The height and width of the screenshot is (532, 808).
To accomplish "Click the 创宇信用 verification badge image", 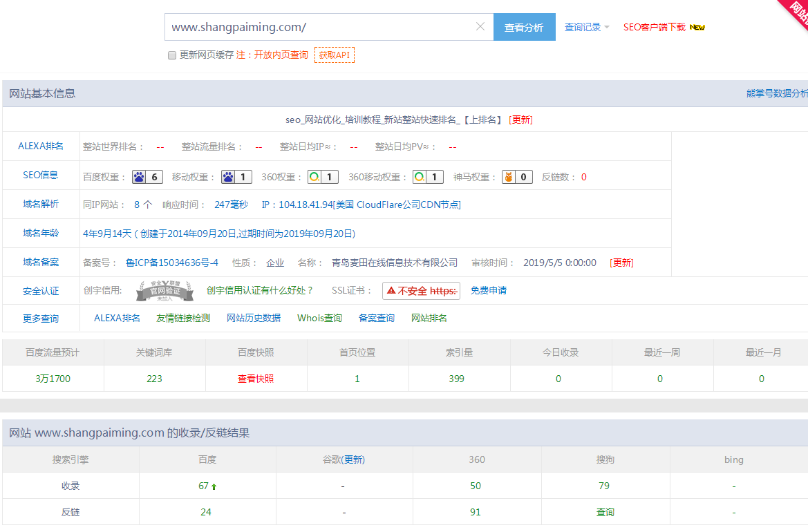I will pyautogui.click(x=165, y=290).
